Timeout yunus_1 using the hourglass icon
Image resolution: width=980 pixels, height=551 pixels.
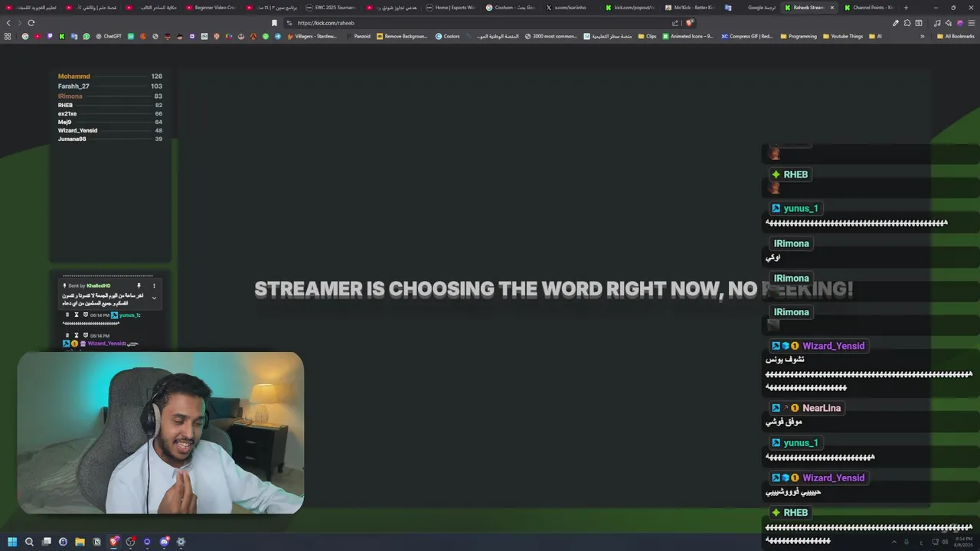tap(77, 315)
